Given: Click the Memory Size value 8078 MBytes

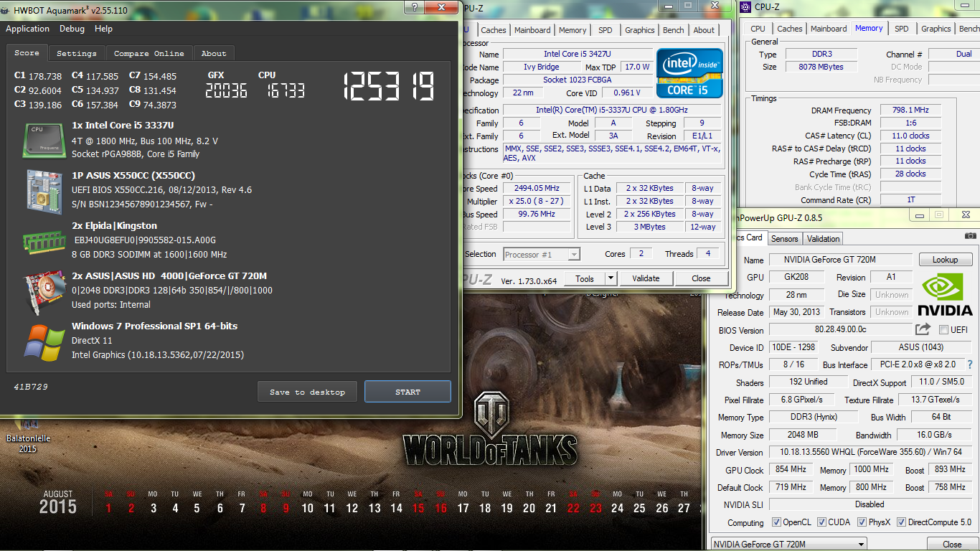Looking at the screenshot, I should tap(821, 67).
